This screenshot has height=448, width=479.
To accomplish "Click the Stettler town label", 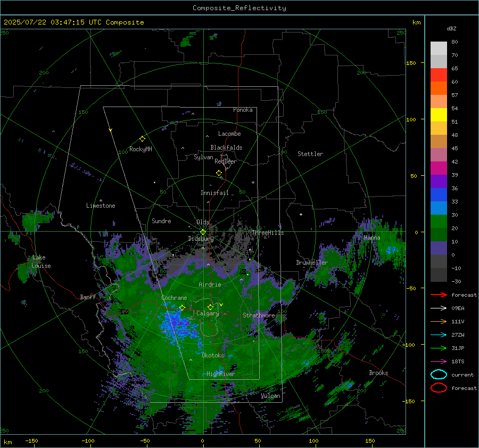I will click(310, 154).
